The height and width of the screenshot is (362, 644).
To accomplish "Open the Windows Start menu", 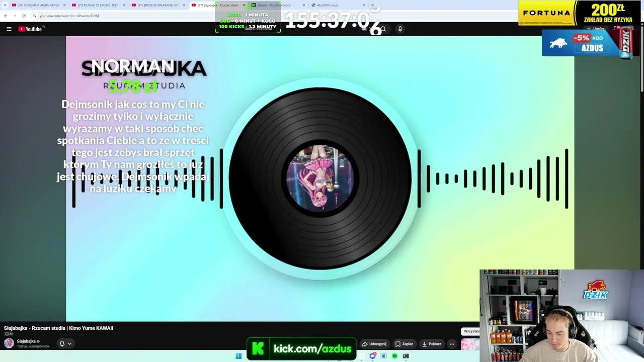I will (238, 356).
